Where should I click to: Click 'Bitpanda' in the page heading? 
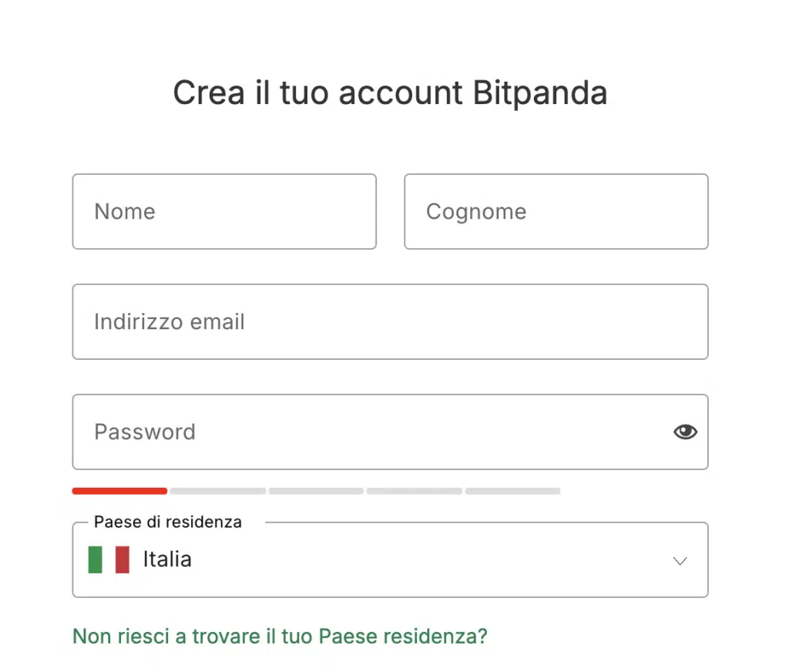(539, 93)
